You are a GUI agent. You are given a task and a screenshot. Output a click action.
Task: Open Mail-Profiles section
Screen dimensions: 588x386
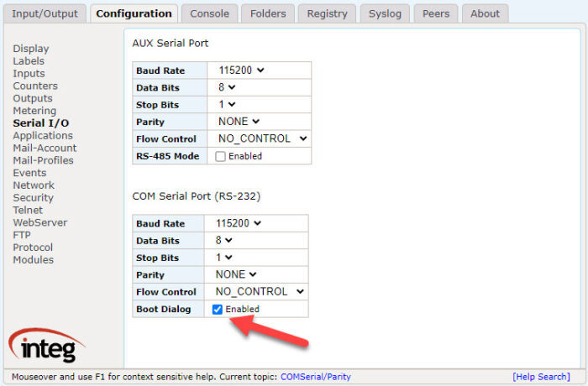coord(43,160)
